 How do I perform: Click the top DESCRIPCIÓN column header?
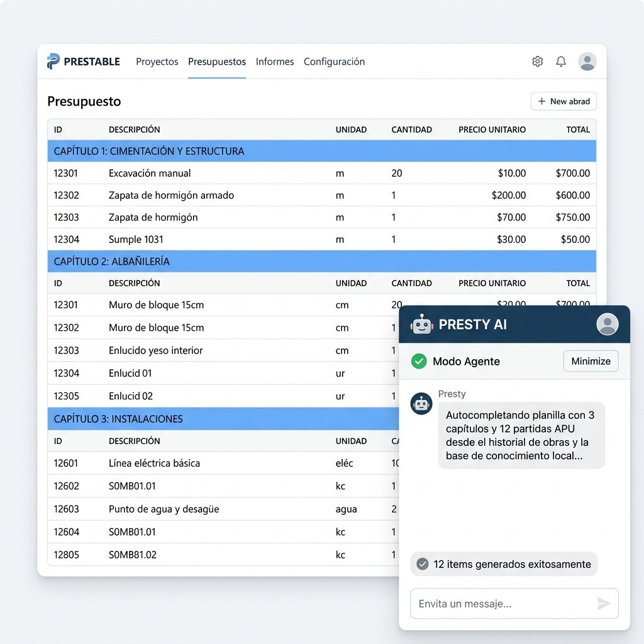click(135, 130)
